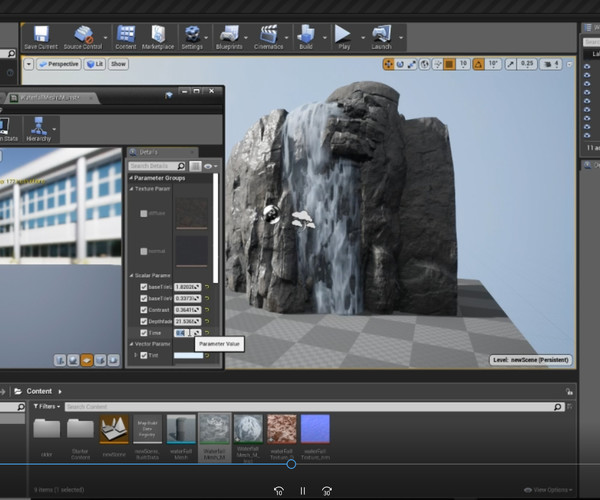Open the Perspective view mode menu

tap(59, 64)
